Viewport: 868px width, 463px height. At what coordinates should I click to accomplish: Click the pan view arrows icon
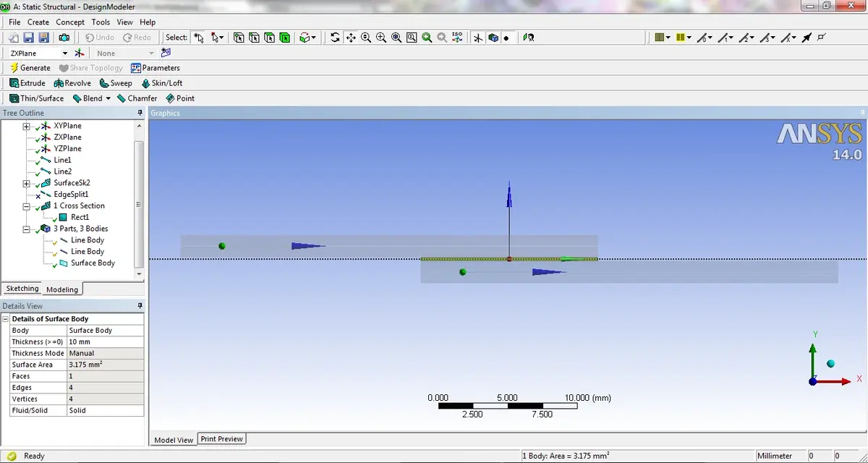350,38
